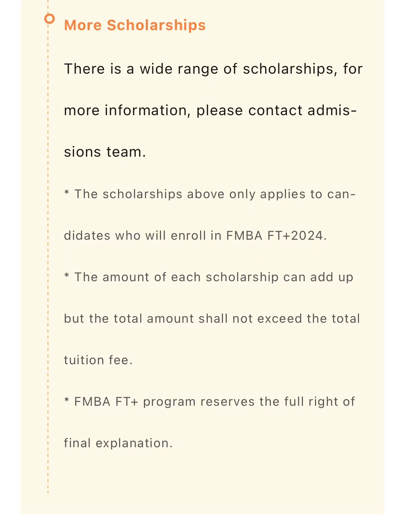Click the word 'scholarships' in first paragraph

click(288, 69)
